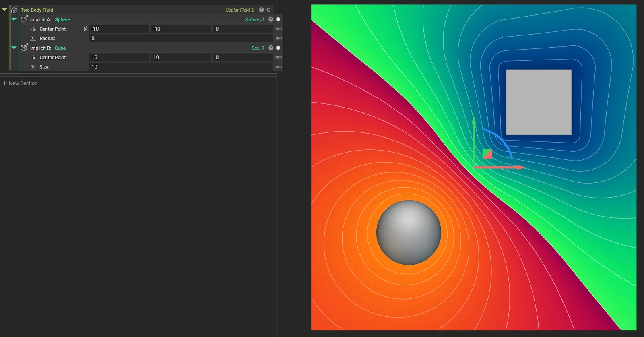Screen dimensions: 644x337
Task: Click the Size: label
Action: [x=45, y=67]
